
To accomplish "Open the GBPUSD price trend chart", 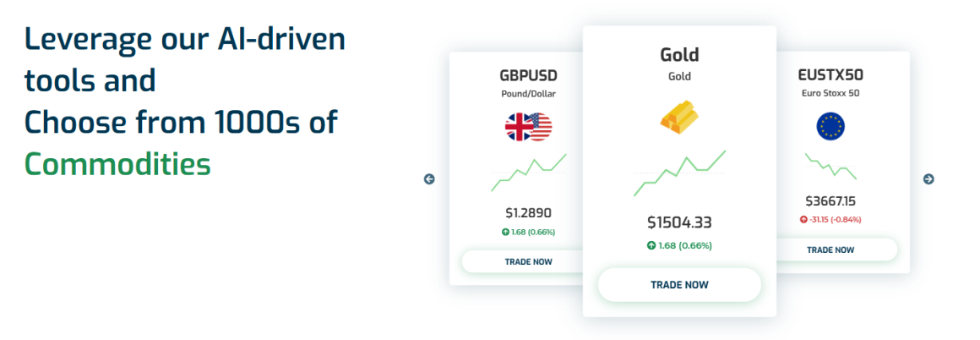I will tap(528, 173).
